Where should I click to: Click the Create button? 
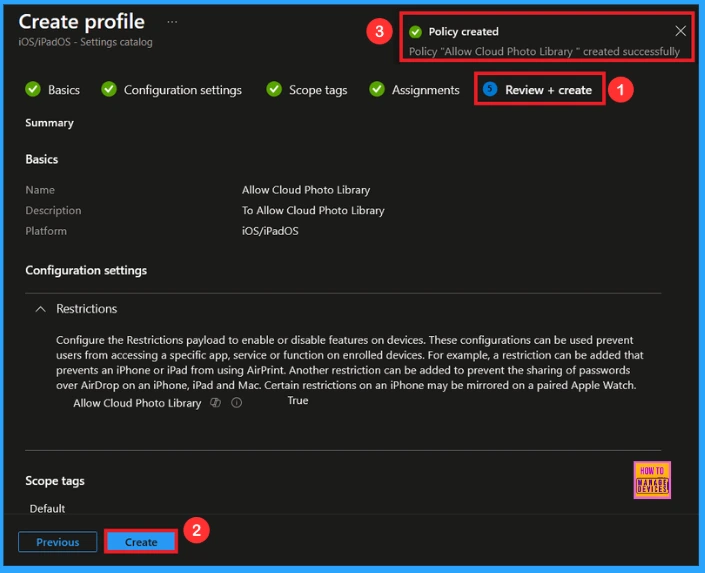point(141,542)
